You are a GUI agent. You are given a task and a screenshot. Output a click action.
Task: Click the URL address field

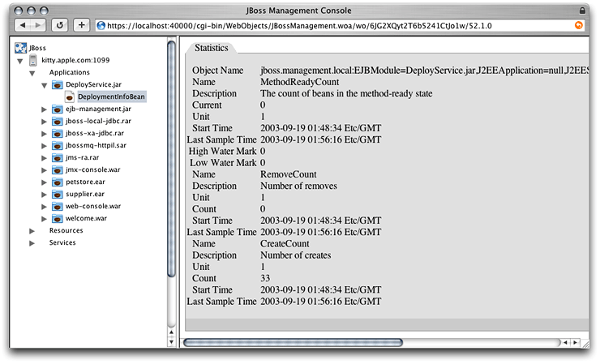[x=339, y=26]
